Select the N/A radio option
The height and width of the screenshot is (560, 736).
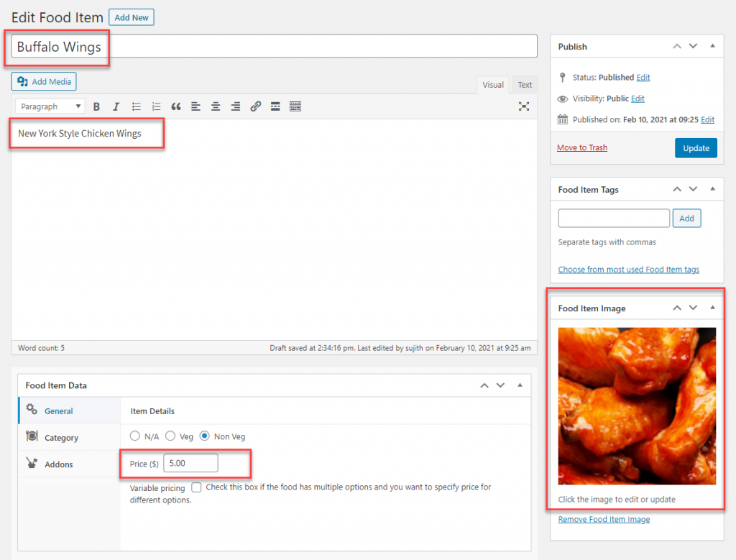click(x=134, y=436)
